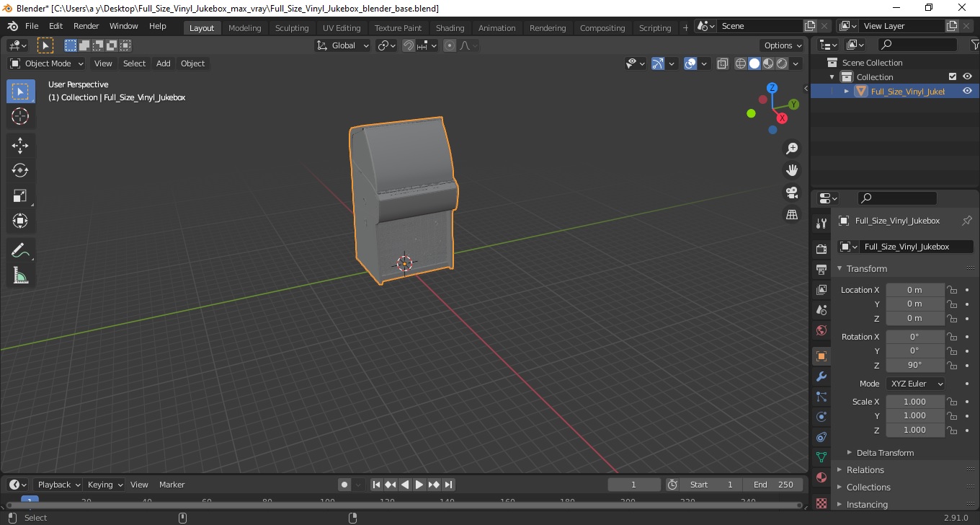This screenshot has width=980, height=525.
Task: Switch to the Sculpting workspace tab
Action: (x=292, y=28)
